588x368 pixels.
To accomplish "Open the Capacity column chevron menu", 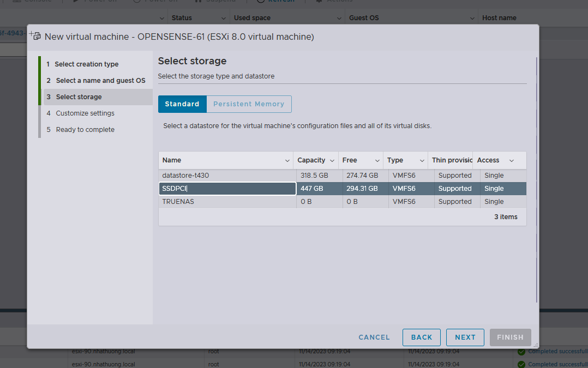I will point(332,160).
